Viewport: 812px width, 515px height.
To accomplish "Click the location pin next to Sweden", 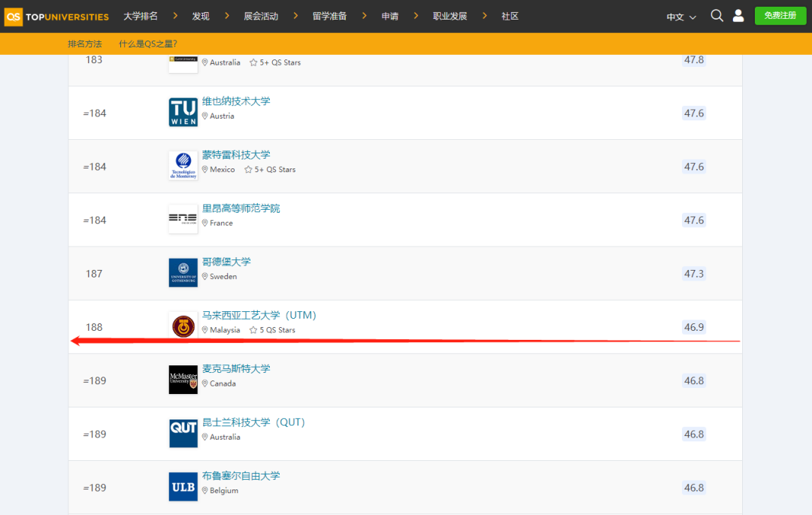I will pos(205,277).
